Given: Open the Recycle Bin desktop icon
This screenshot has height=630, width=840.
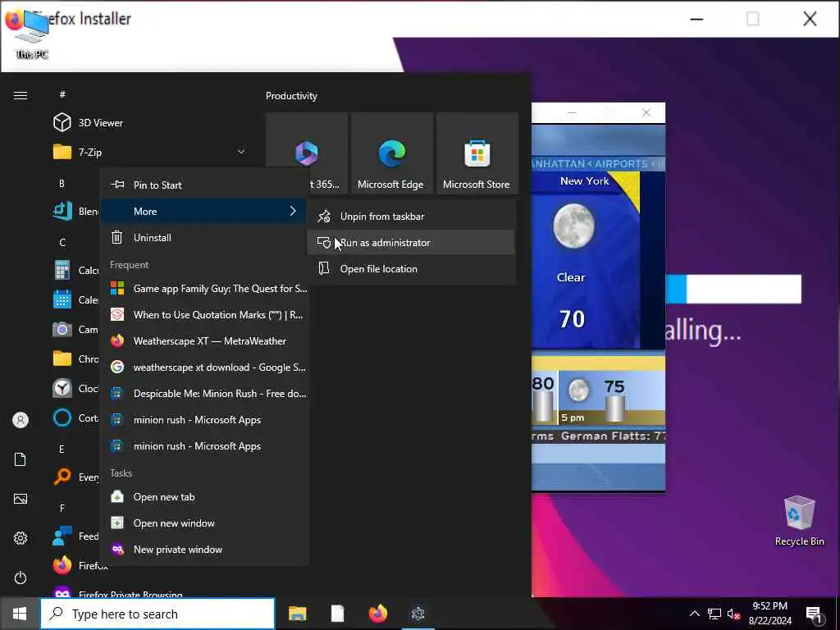Looking at the screenshot, I should tap(799, 520).
